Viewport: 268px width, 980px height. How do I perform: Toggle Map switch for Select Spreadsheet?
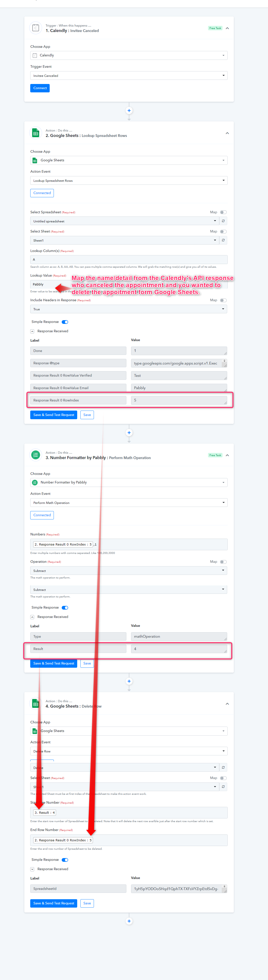tap(223, 212)
